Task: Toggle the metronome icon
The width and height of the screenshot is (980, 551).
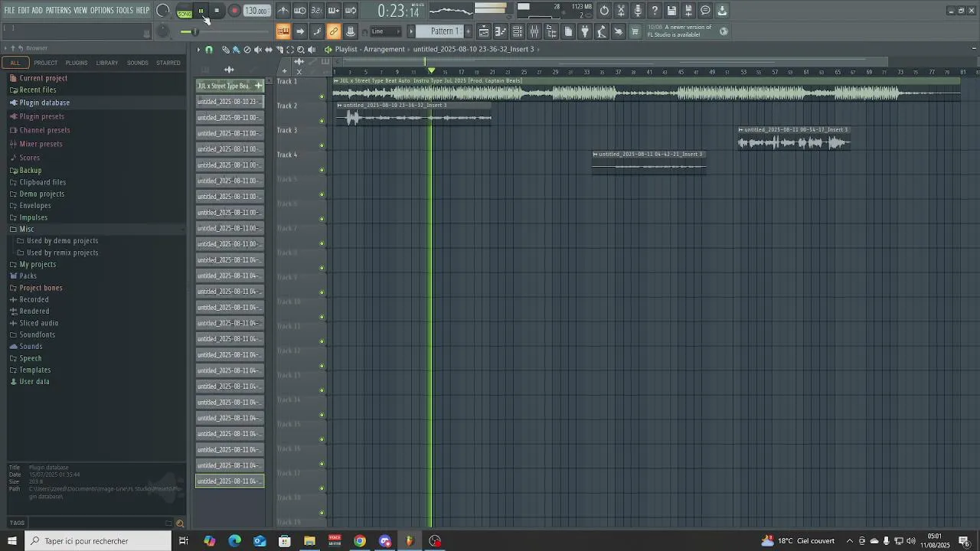Action: coord(283,11)
